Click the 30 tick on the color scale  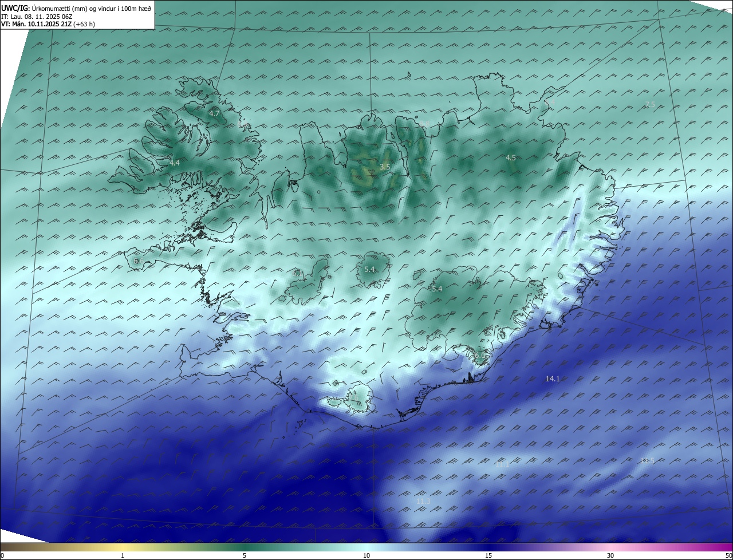pyautogui.click(x=610, y=555)
